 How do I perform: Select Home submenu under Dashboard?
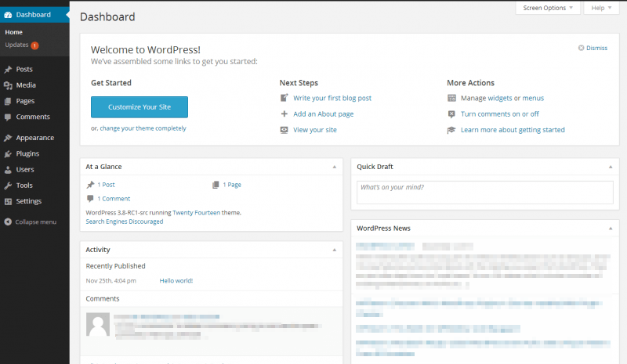[x=13, y=32]
